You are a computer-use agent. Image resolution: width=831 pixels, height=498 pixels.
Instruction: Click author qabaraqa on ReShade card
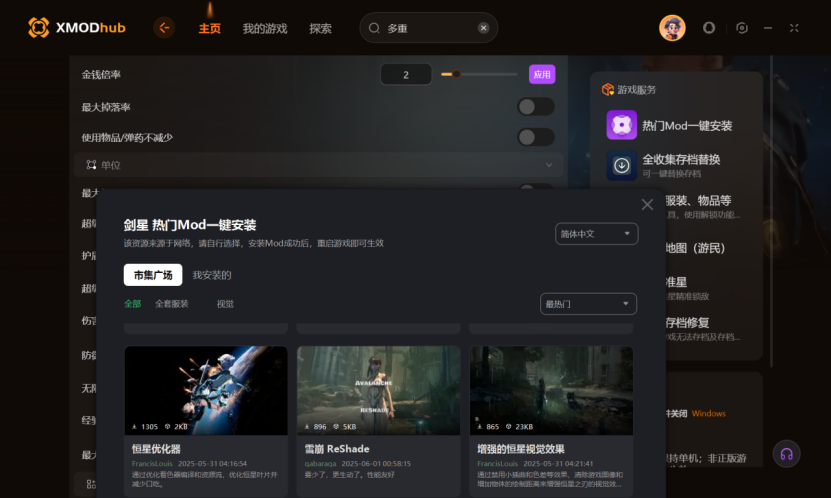point(320,464)
